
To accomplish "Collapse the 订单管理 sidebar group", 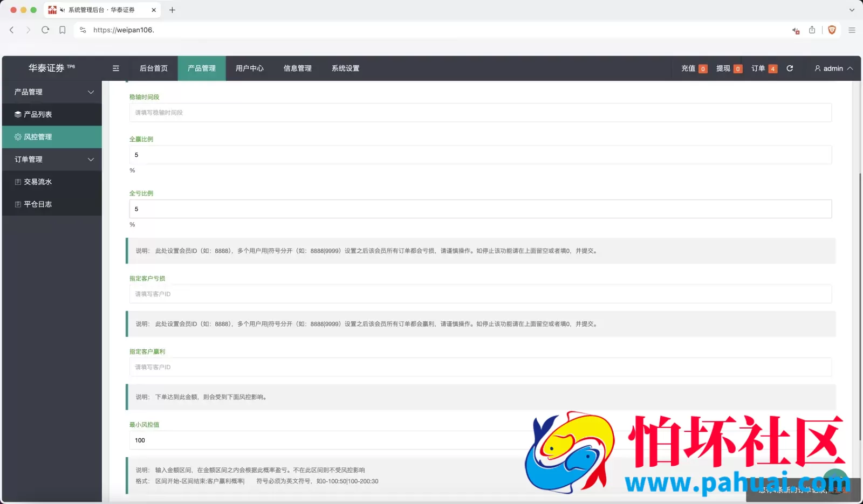I will pos(91,160).
